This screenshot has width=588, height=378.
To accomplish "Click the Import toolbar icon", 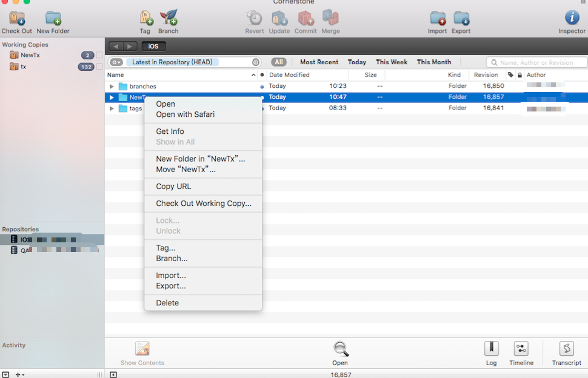I will [438, 18].
